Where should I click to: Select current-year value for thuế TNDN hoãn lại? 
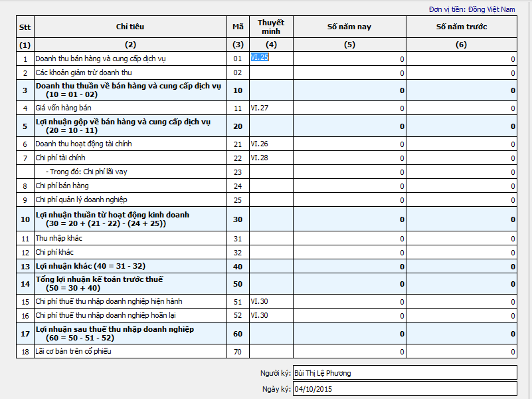click(350, 315)
